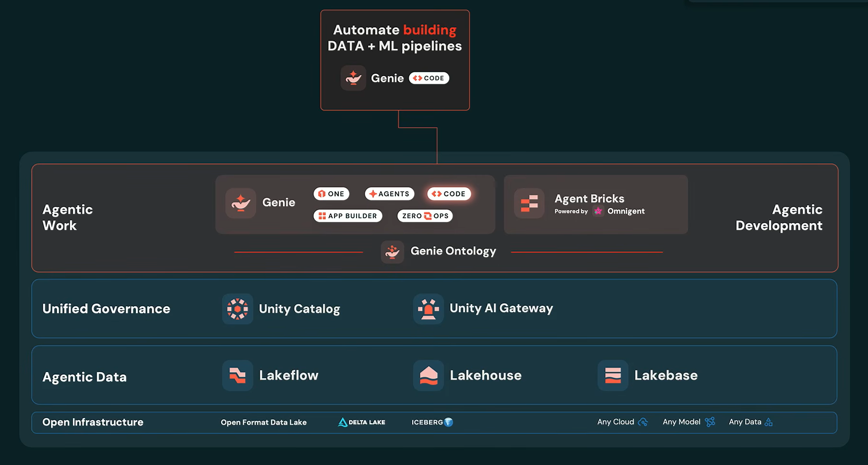Click the 'Any Data' text

745,422
